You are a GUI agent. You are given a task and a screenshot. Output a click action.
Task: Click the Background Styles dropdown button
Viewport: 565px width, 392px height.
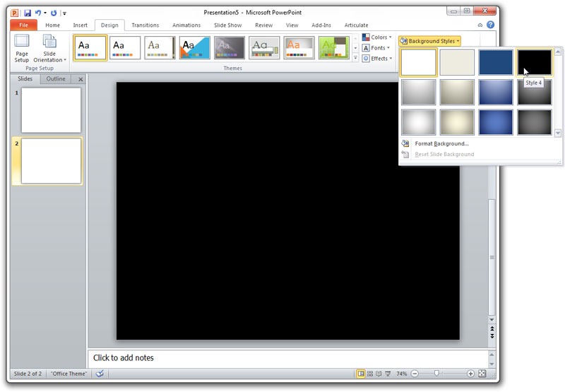pos(429,41)
